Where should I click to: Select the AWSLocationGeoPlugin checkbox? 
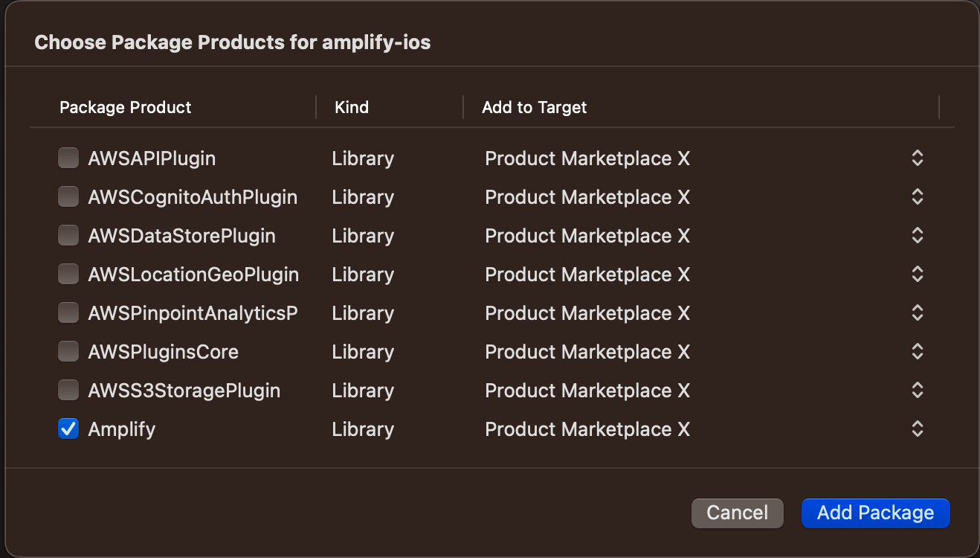[x=68, y=274]
